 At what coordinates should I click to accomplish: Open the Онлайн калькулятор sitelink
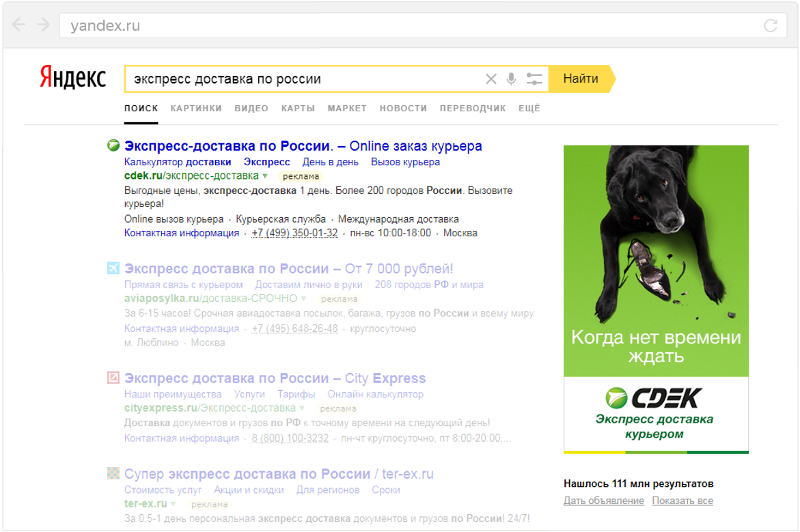tap(376, 394)
